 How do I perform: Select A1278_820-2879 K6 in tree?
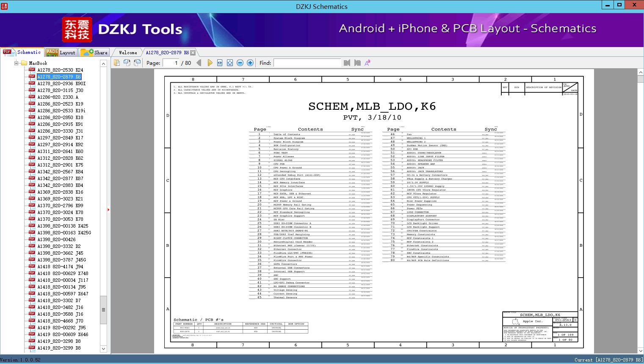click(x=59, y=77)
